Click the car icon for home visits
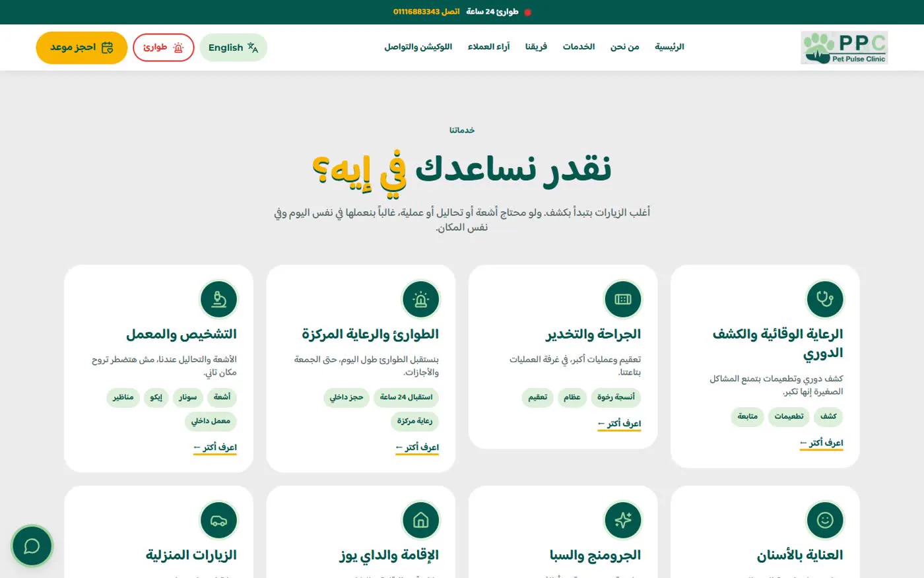Screen dimensions: 924x578 [218, 520]
